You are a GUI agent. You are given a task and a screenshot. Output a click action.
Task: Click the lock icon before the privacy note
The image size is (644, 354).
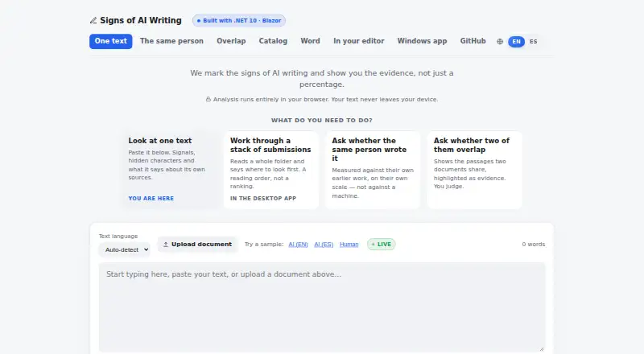pyautogui.click(x=208, y=100)
